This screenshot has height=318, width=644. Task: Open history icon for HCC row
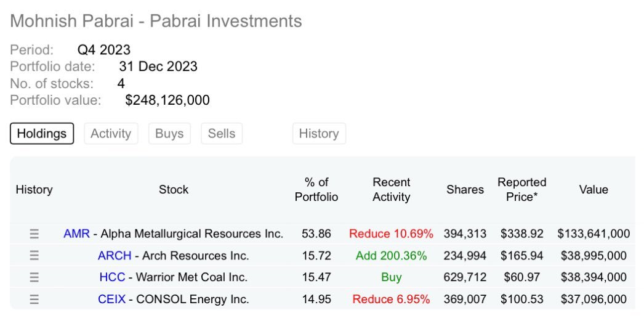point(34,277)
